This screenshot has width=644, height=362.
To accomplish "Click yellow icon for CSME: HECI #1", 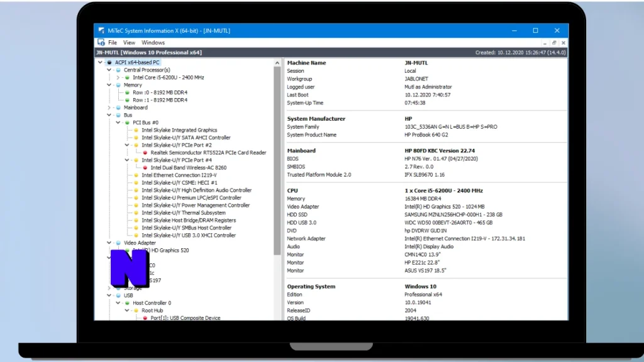I will pyautogui.click(x=136, y=183).
